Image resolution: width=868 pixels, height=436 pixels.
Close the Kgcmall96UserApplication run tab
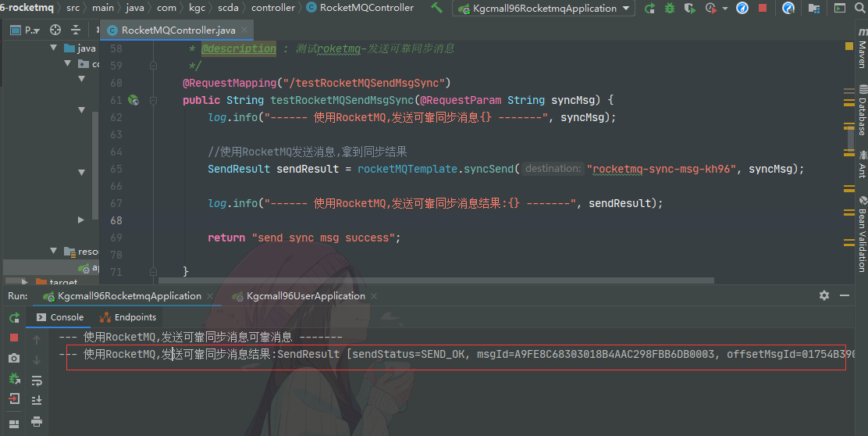374,296
